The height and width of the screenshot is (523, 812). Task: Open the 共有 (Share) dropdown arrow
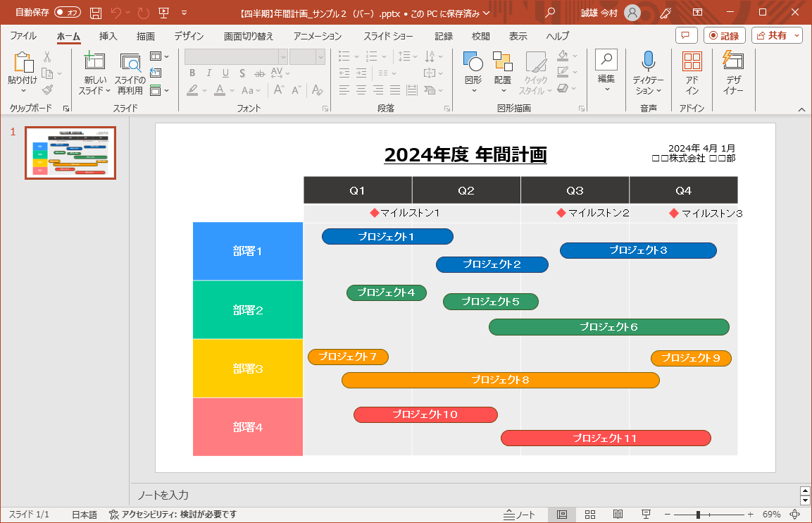[x=797, y=35]
